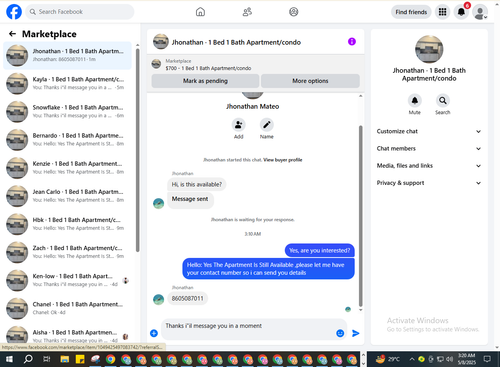Open the taskbar clock showing 3:20 AM
The width and height of the screenshot is (500, 367).
(467, 359)
